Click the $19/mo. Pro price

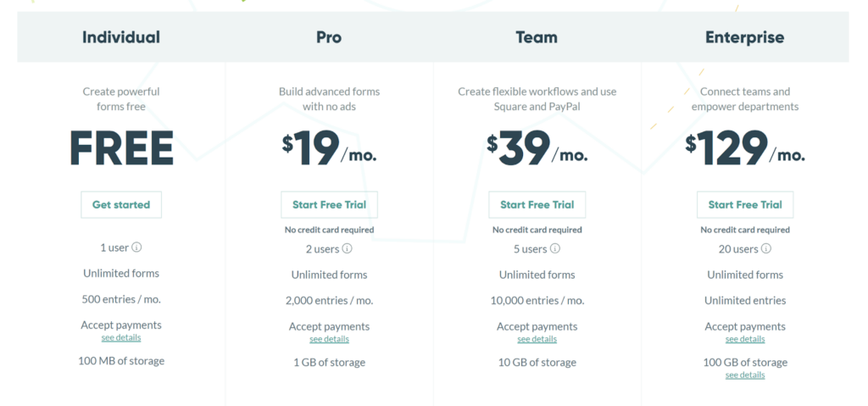click(x=330, y=148)
